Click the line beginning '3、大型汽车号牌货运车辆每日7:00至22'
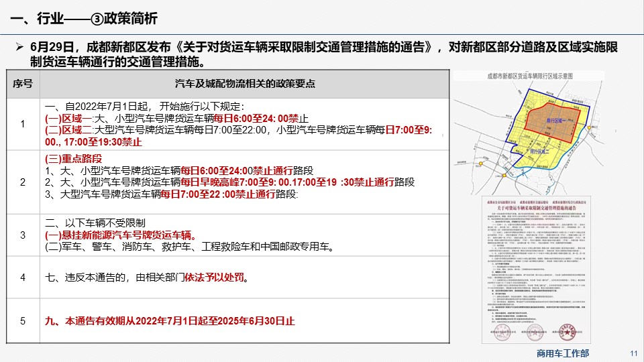 point(171,194)
